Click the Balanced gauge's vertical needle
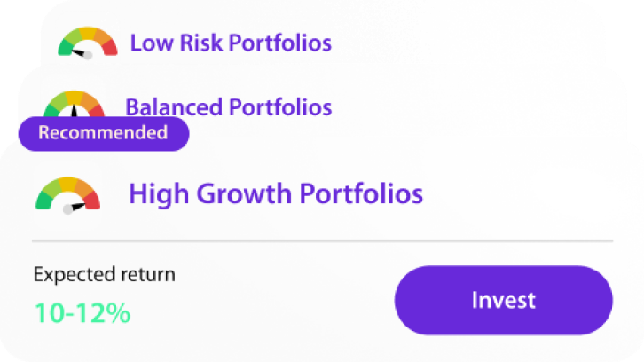 (75, 111)
